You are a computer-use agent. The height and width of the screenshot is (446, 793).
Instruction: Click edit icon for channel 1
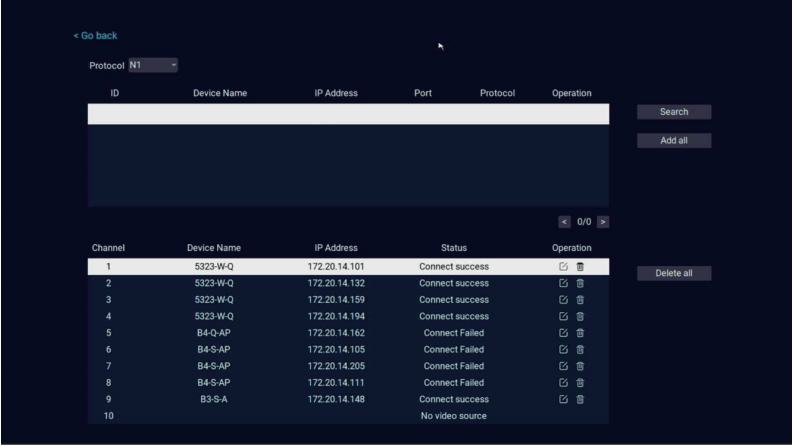click(x=564, y=267)
